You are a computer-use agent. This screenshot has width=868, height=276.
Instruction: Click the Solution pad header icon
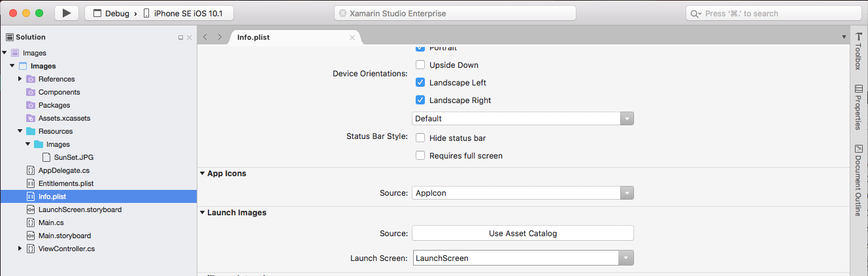pos(9,37)
